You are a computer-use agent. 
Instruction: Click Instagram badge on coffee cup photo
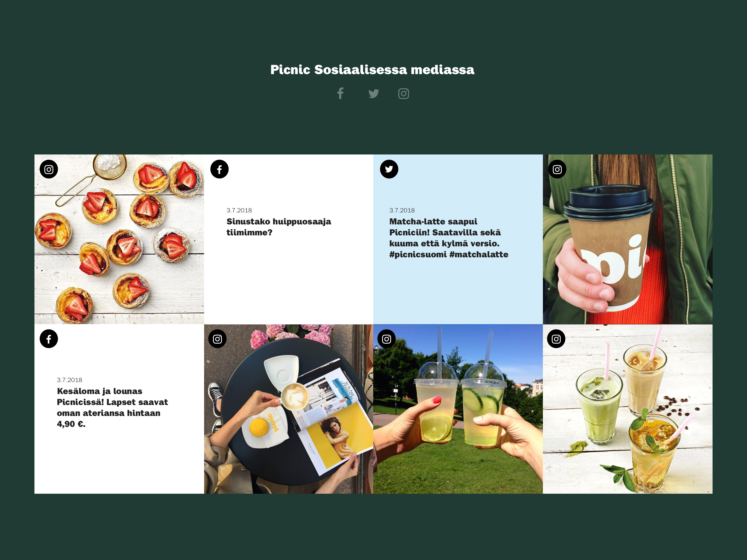(x=557, y=169)
